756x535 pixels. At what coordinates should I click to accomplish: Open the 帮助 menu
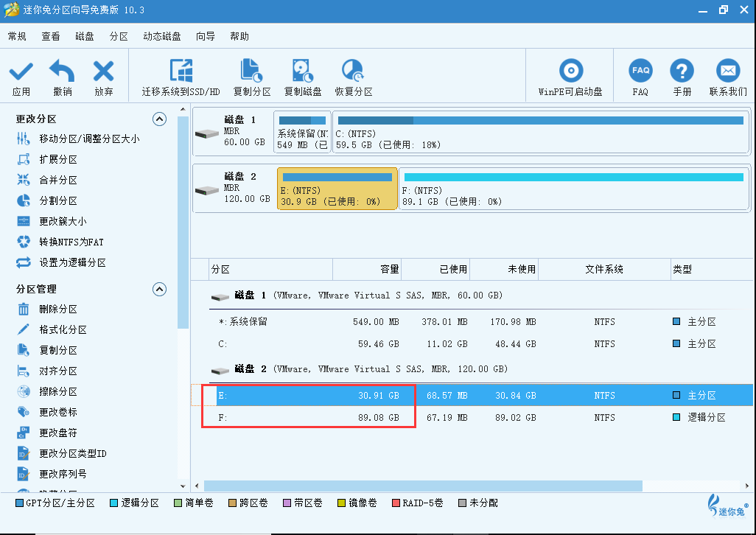239,36
